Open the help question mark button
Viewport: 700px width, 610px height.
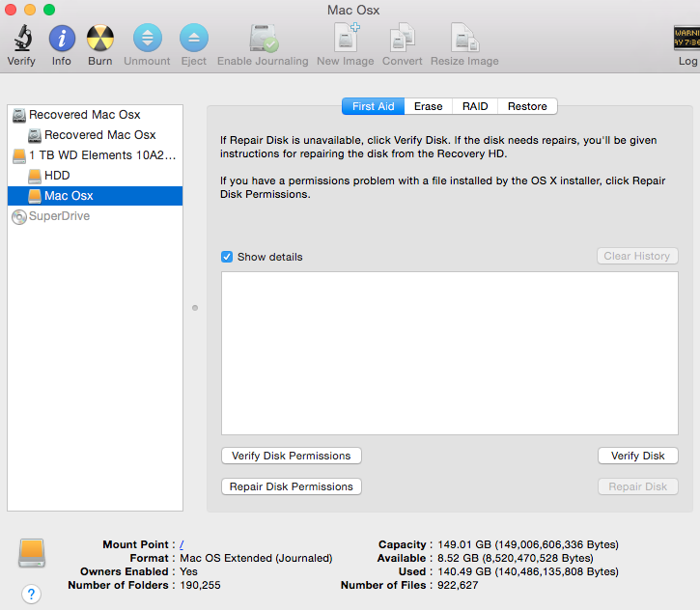(x=31, y=594)
